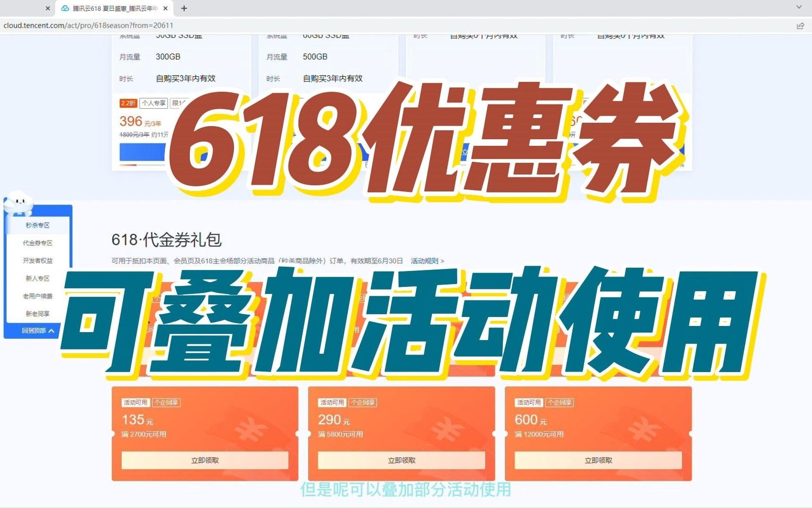Viewport: 812px width, 508px height.
Task: Open 新老同享 in side navigation
Action: click(38, 314)
